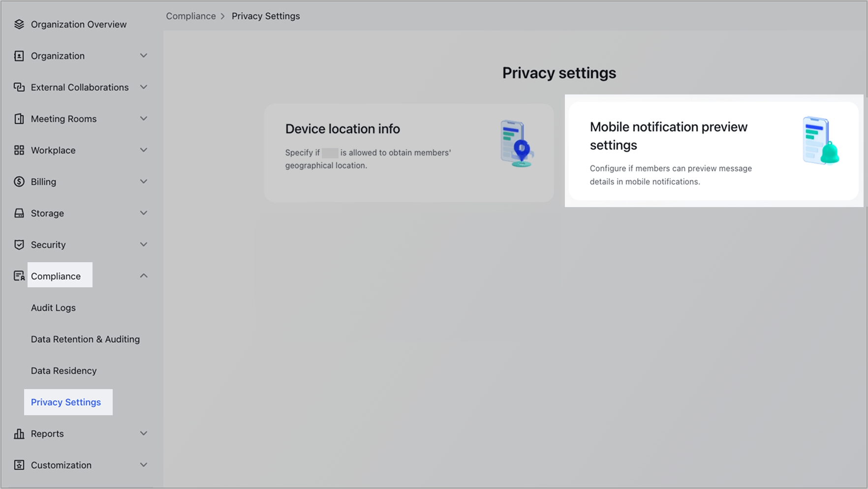868x489 pixels.
Task: Click the Privacy settings page heading
Action: pyautogui.click(x=559, y=73)
